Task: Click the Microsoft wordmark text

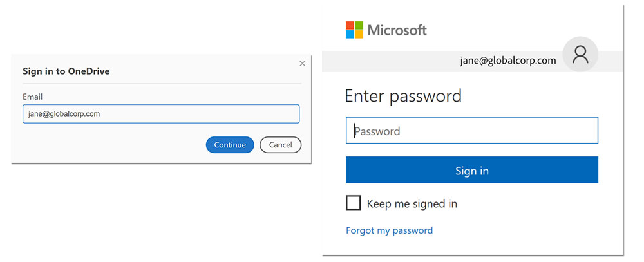Action: [x=397, y=30]
